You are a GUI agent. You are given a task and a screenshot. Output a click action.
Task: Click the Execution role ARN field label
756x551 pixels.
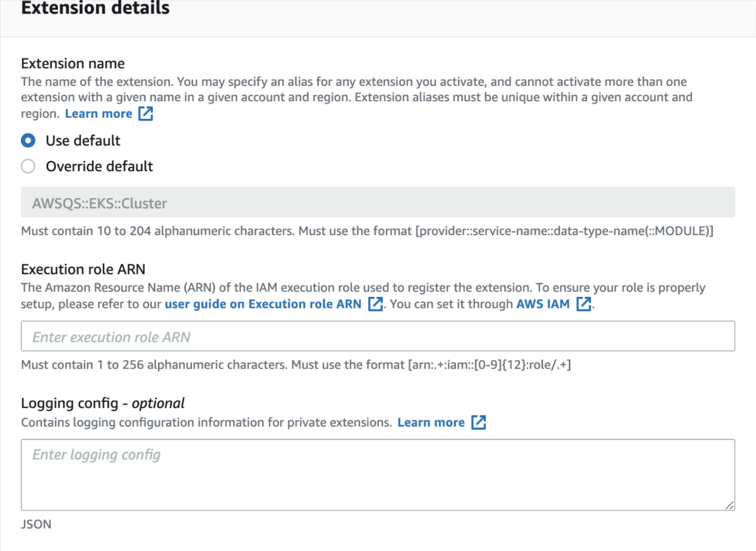pos(83,269)
